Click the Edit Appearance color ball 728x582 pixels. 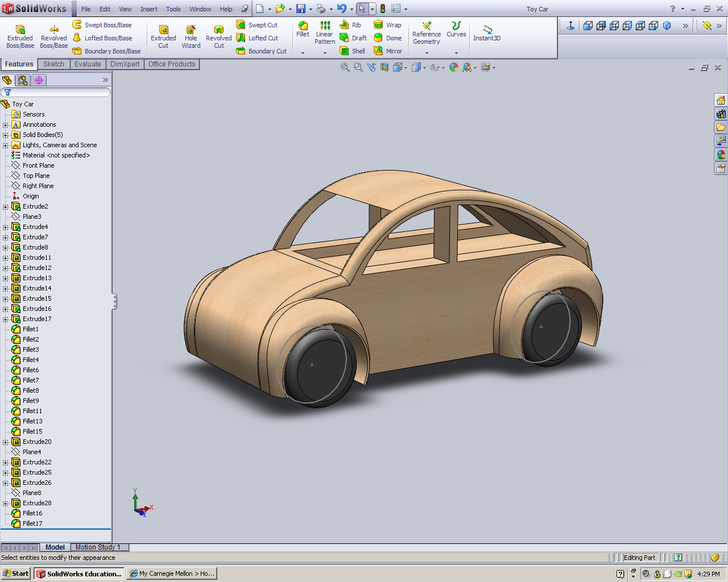coord(453,67)
